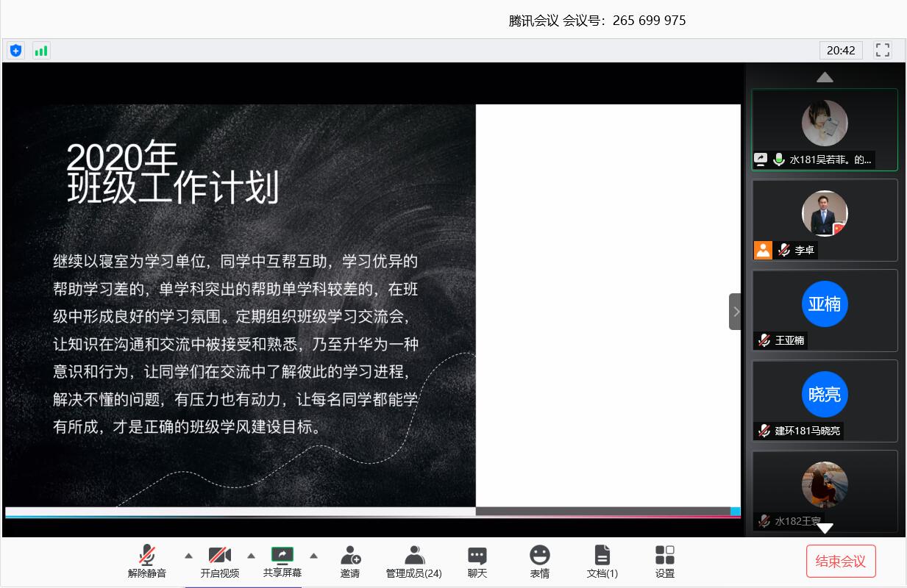Open the Chat (聊天) window
The image size is (907, 588).
click(477, 562)
